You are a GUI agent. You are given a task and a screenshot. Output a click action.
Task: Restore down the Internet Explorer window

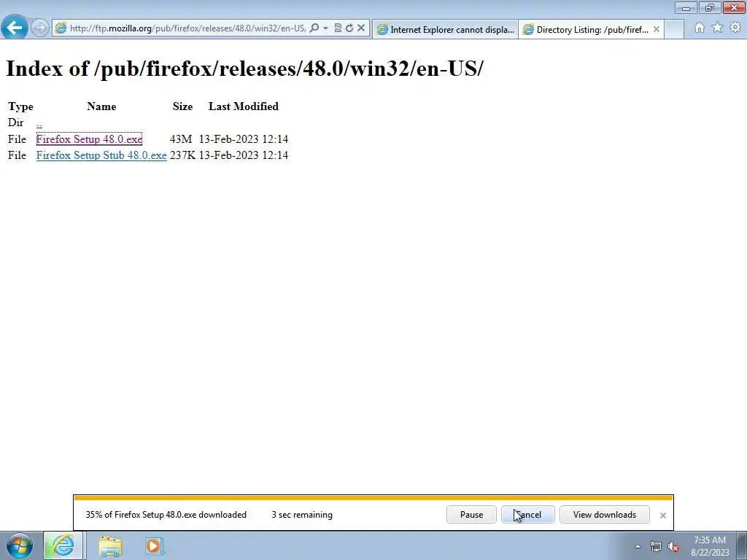point(709,7)
